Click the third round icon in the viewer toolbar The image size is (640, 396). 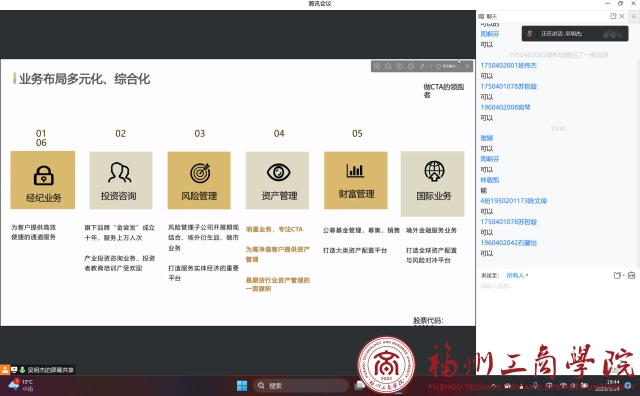(x=400, y=66)
